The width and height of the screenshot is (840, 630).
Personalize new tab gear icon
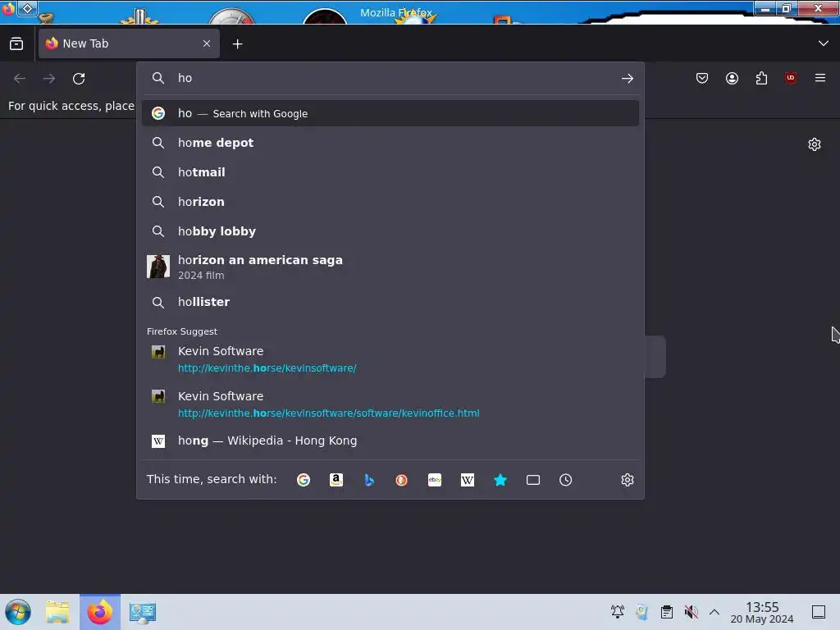point(815,144)
